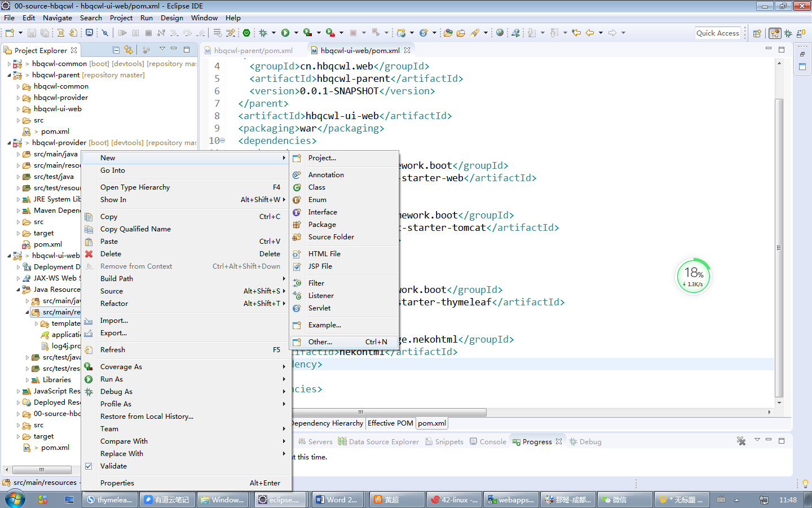Screen dimensions: 812x508
Task: Choose Package from the New submenu
Action: click(344, 225)
